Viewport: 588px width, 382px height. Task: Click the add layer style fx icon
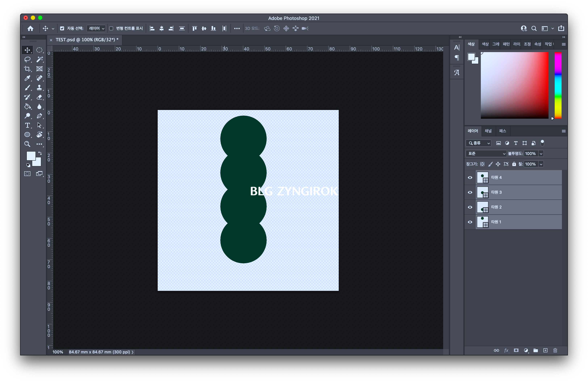coord(506,350)
